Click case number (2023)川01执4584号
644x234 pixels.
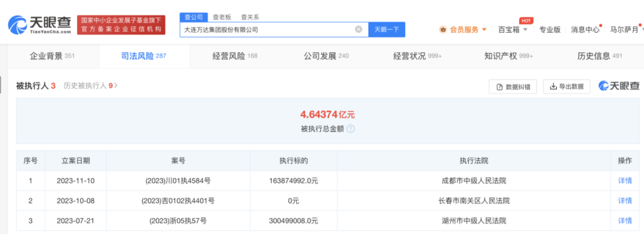(178, 181)
